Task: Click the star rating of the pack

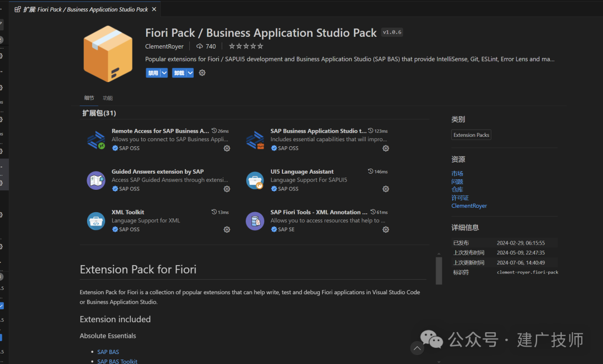Action: pyautogui.click(x=246, y=46)
